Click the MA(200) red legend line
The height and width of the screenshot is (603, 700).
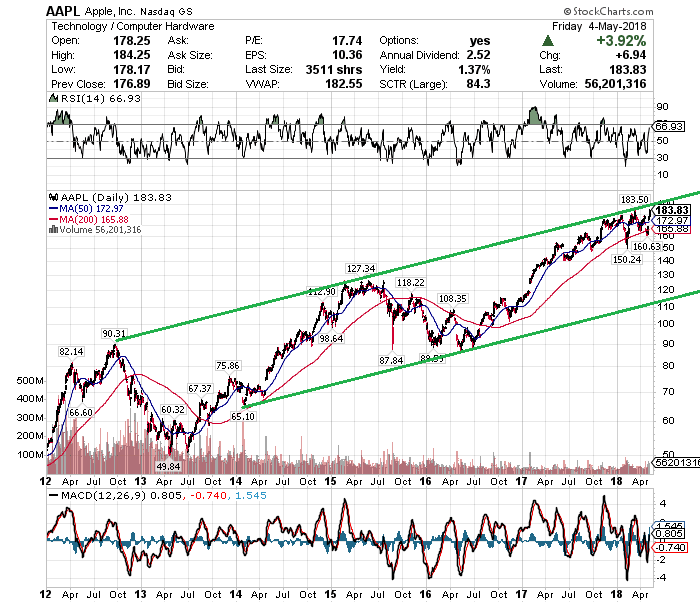coord(54,219)
